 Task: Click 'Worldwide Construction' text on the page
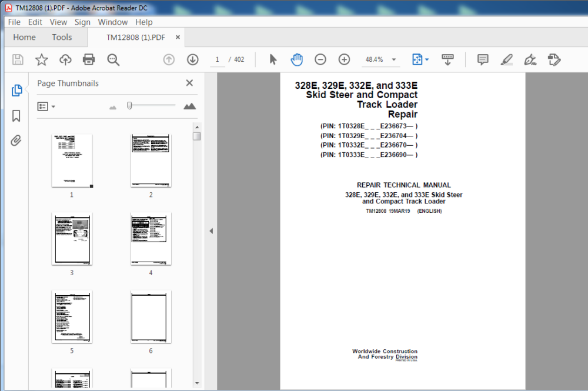click(385, 351)
